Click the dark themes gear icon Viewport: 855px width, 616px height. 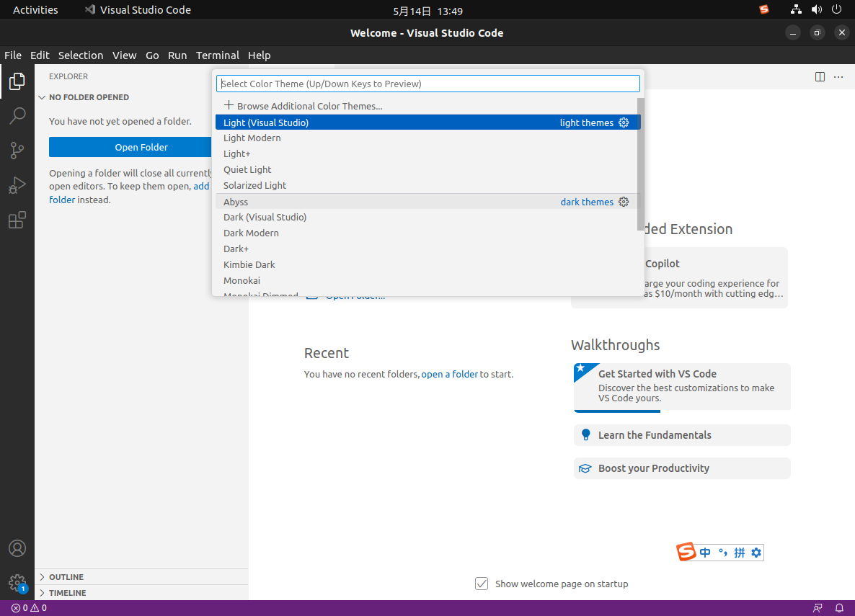click(624, 202)
